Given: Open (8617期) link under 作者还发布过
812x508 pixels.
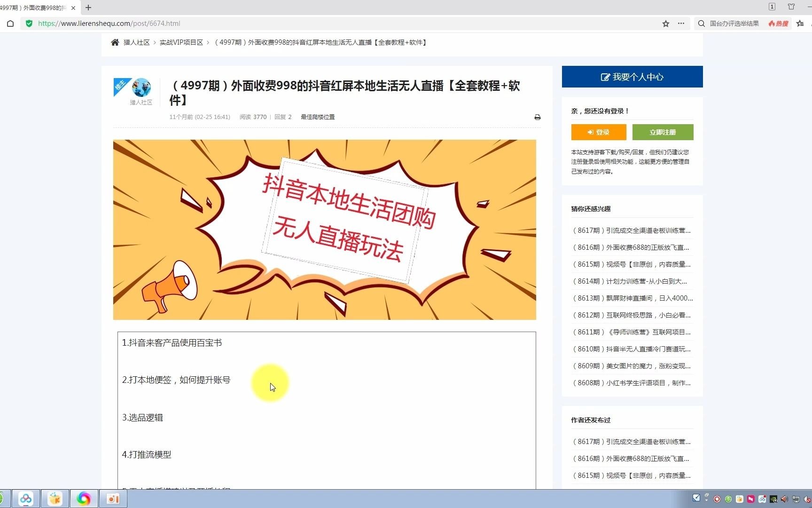Looking at the screenshot, I should tap(632, 442).
